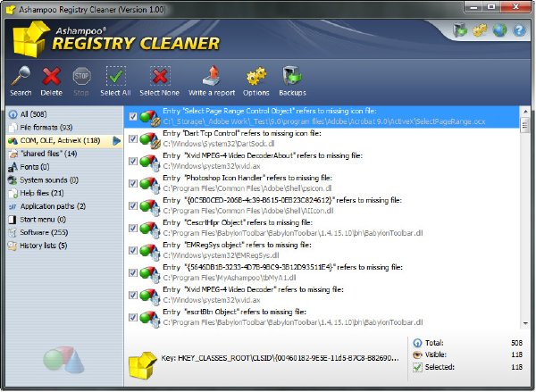Click the Key: HKEY_CLASSES_ROOT\CLSID text

[x=280, y=358]
